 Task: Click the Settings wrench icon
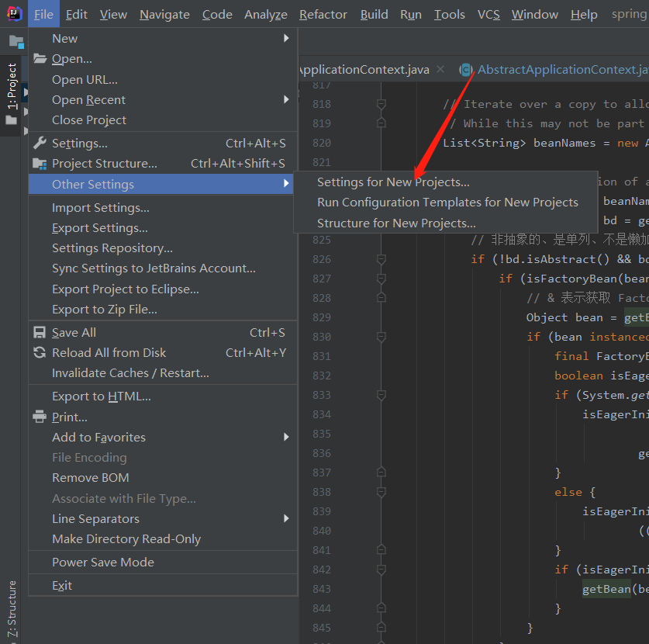(x=40, y=144)
